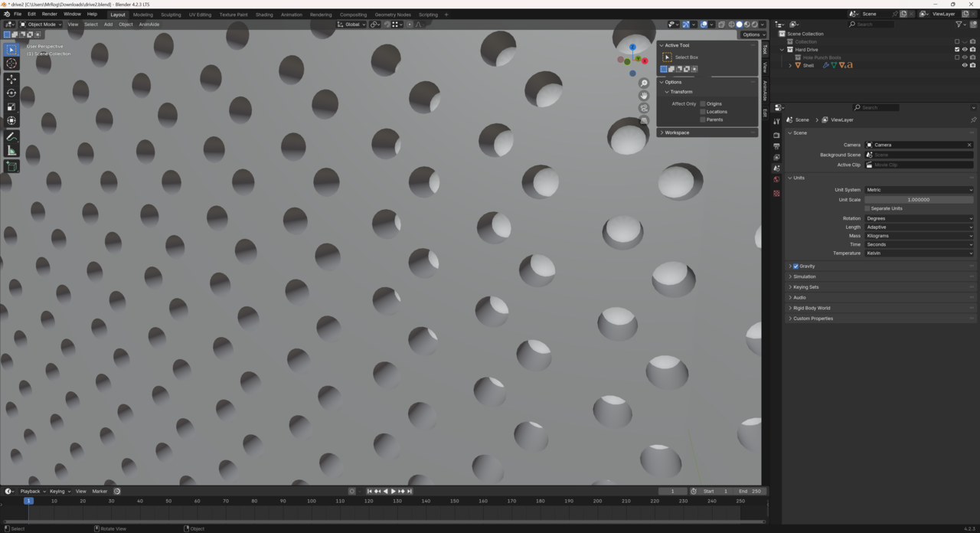Click the pin icon in properties header
The width and height of the screenshot is (980, 533).
click(973, 119)
